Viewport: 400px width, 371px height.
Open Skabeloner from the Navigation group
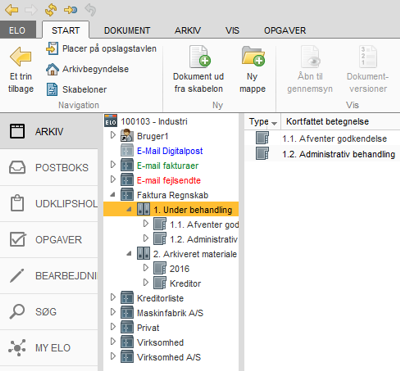click(76, 89)
